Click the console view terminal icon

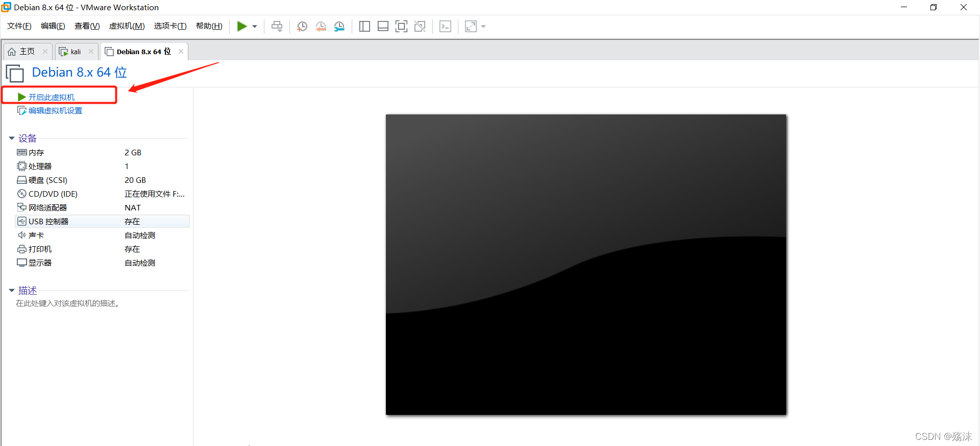[x=445, y=27]
